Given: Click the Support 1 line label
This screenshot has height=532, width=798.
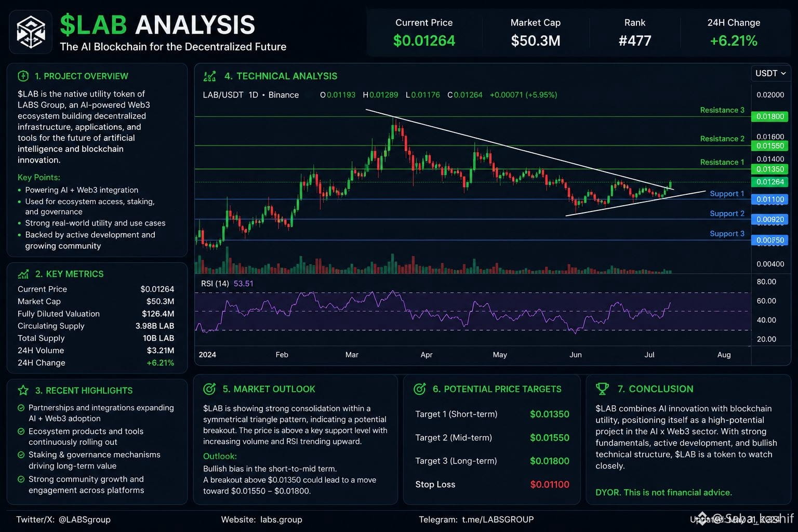Looking at the screenshot, I should [727, 194].
